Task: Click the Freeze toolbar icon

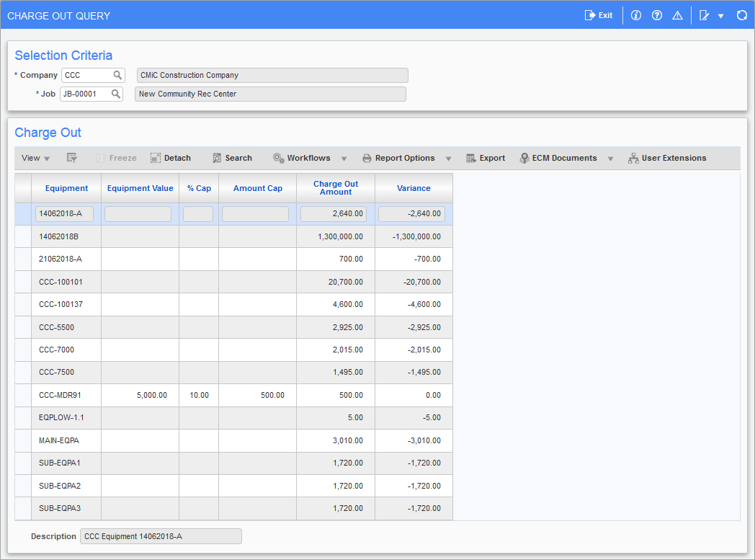Action: 115,158
